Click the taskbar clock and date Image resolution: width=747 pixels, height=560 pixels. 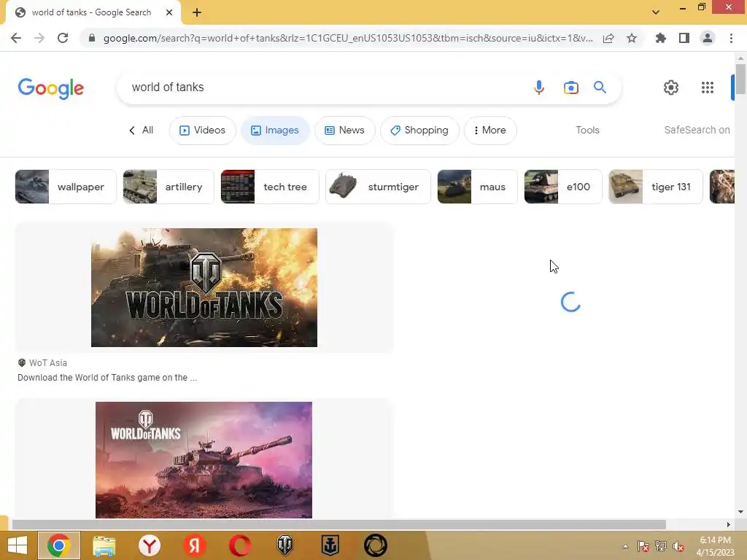pos(715,546)
